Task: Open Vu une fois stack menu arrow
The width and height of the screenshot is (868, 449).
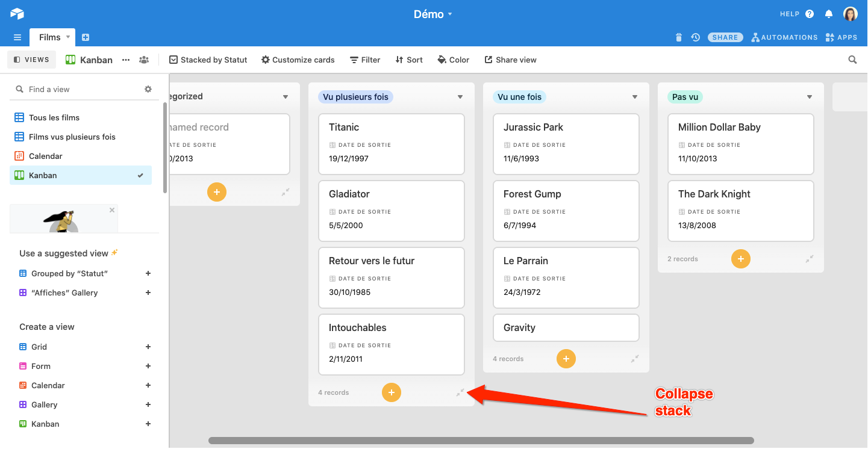Action: (635, 97)
